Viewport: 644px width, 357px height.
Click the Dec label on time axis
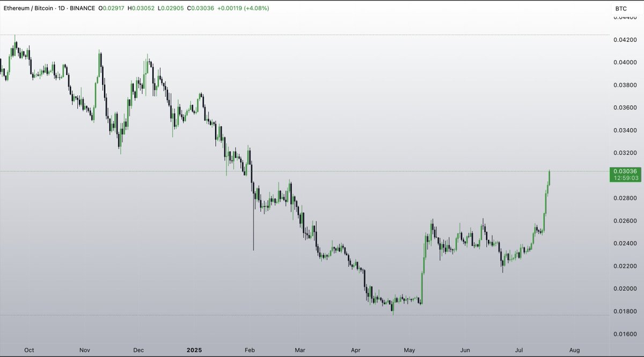(139, 350)
